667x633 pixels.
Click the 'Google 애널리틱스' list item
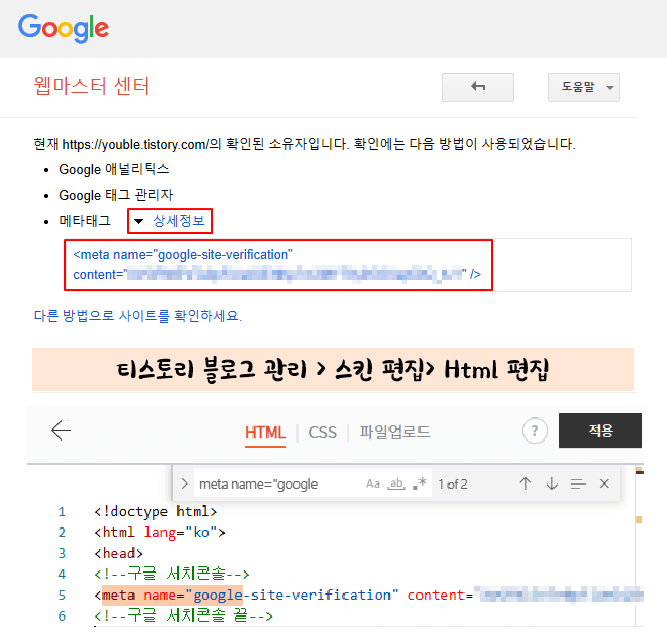[114, 169]
